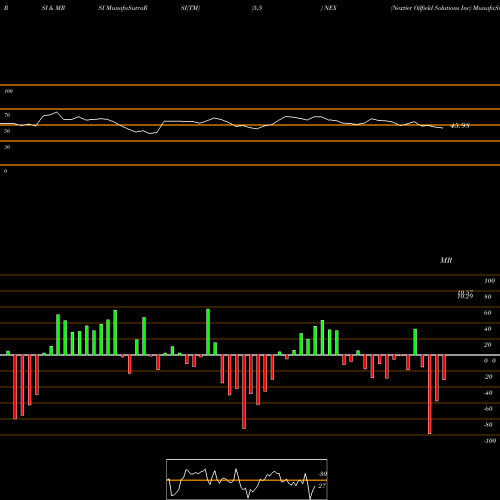The height and width of the screenshot is (500, 500).
Task: Click the 60 label on MR axis
Action: [x=488, y=313]
